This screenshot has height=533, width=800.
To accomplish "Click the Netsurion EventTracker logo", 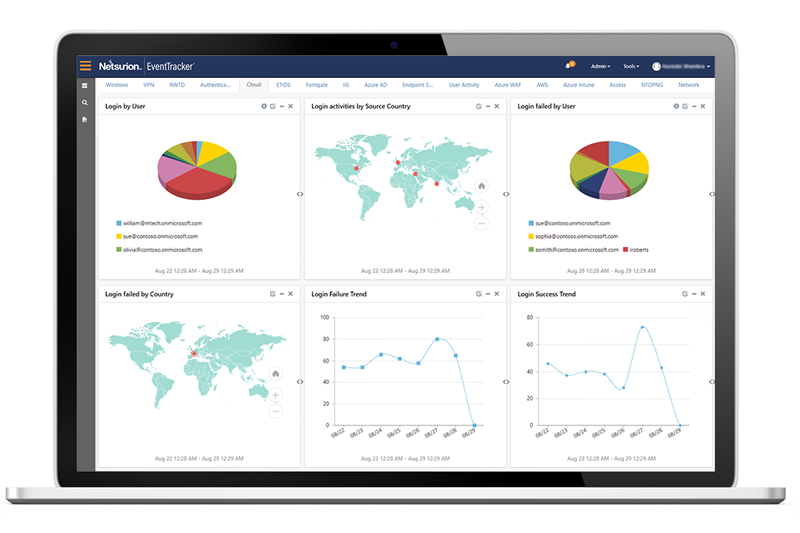I will pos(146,66).
